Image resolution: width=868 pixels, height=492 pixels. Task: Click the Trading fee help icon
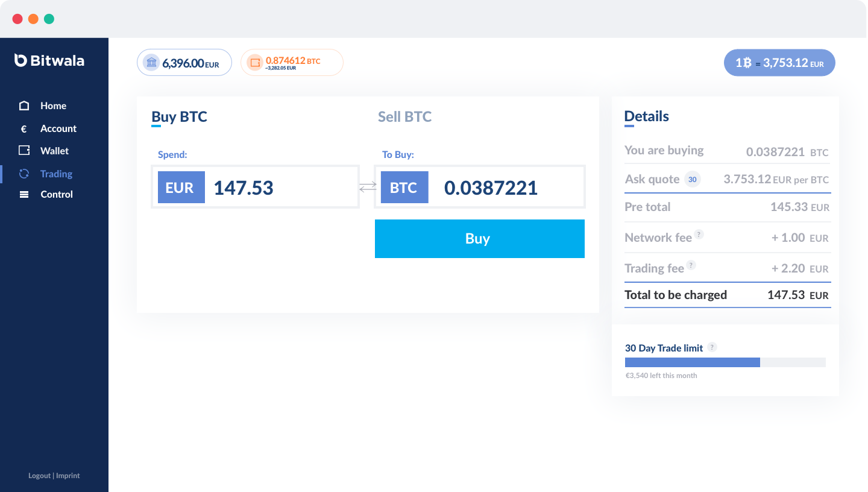pyautogui.click(x=691, y=265)
